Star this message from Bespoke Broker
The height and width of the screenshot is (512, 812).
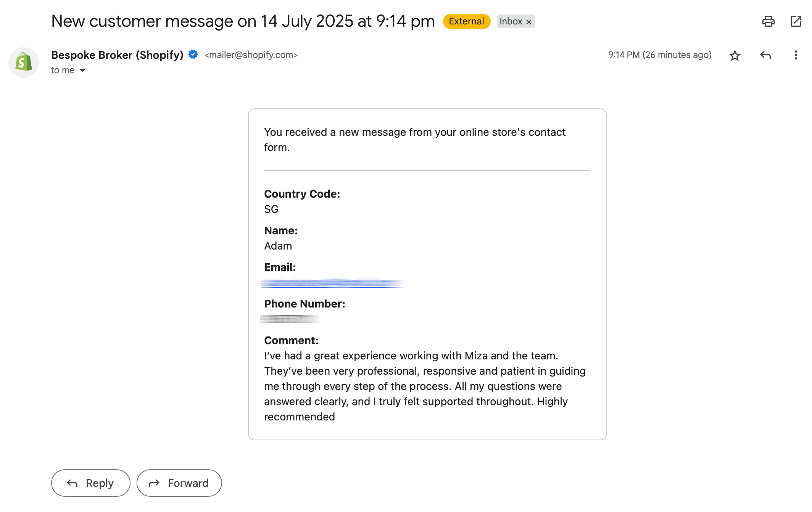(x=735, y=55)
